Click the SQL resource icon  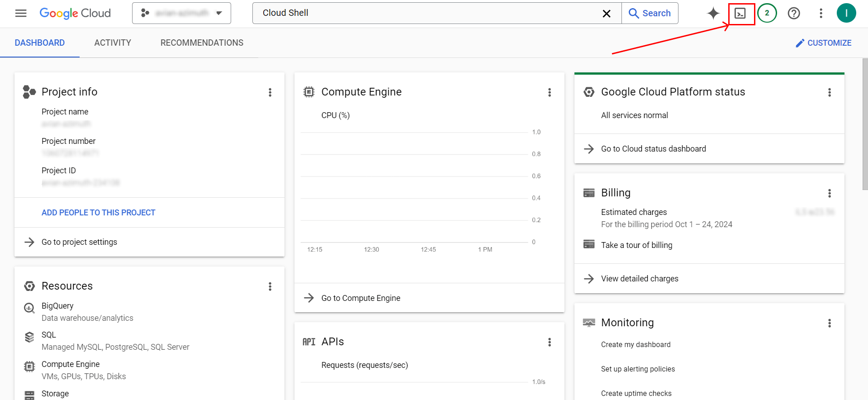click(29, 337)
